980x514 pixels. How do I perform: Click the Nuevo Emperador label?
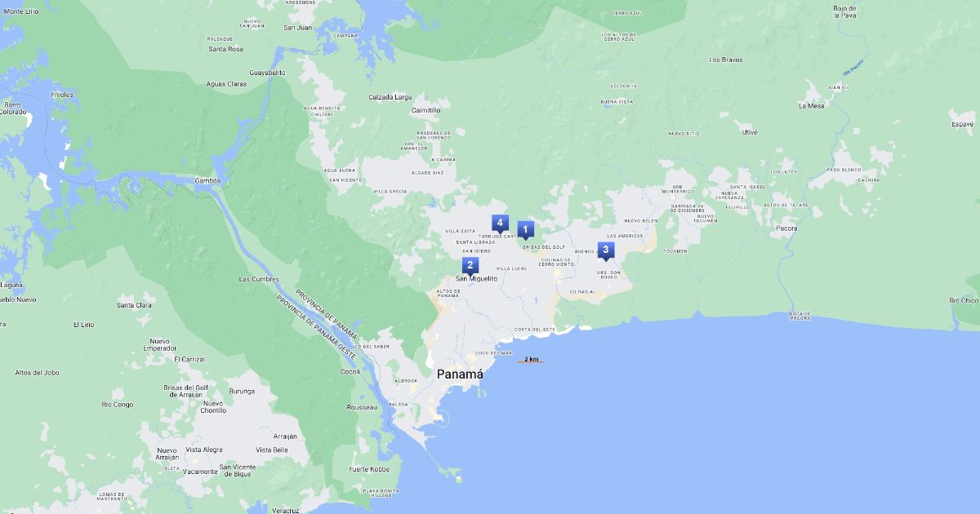[160, 345]
